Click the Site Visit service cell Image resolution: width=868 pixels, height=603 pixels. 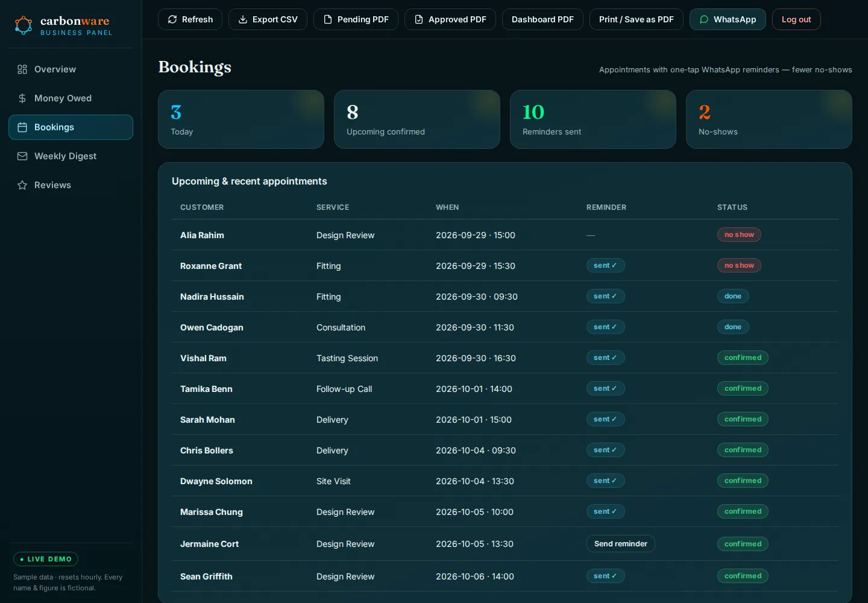[x=333, y=481]
